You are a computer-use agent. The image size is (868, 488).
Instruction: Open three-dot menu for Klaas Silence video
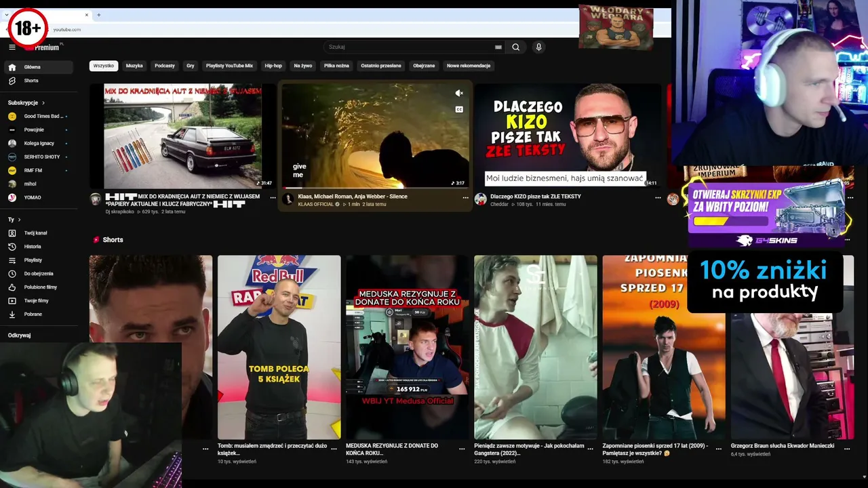[465, 197]
